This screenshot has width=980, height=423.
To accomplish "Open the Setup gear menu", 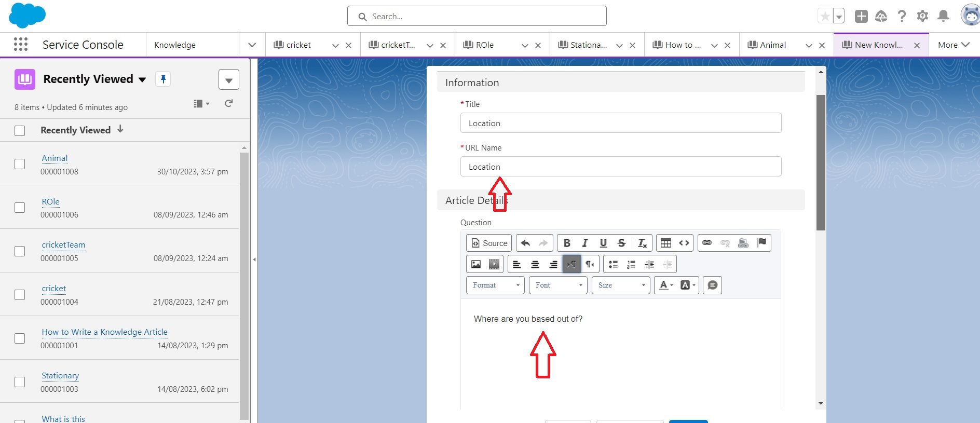I will tap(922, 16).
